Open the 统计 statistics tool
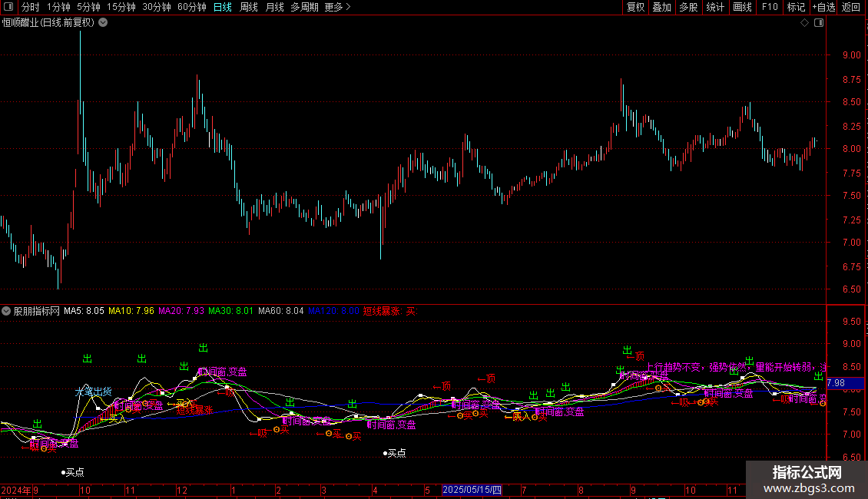Screen dimensions: 868x499 tap(715, 7)
